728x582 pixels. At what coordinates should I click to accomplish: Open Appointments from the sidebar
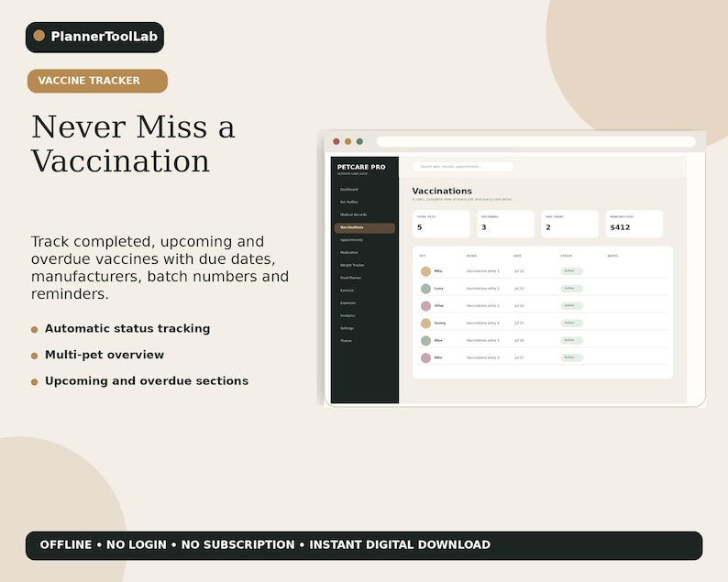[x=351, y=240]
